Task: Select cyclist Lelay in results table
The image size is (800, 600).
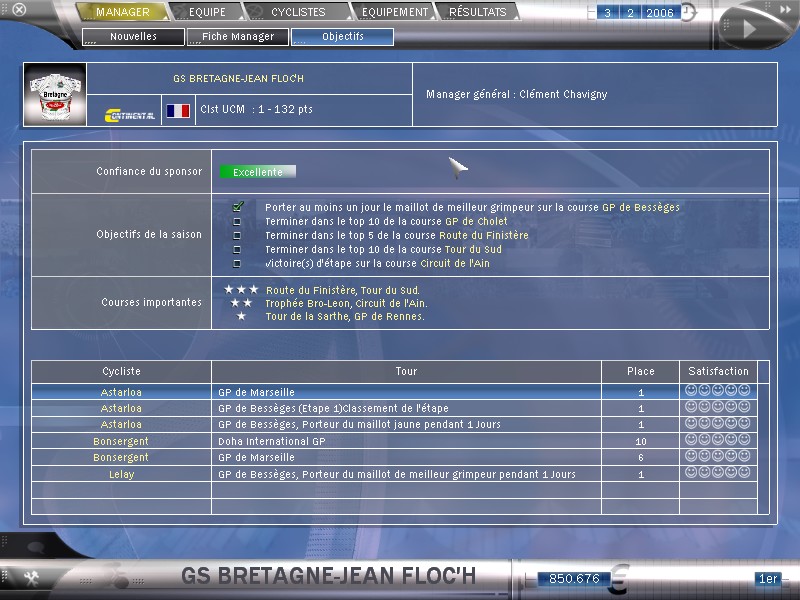Action: pos(121,474)
